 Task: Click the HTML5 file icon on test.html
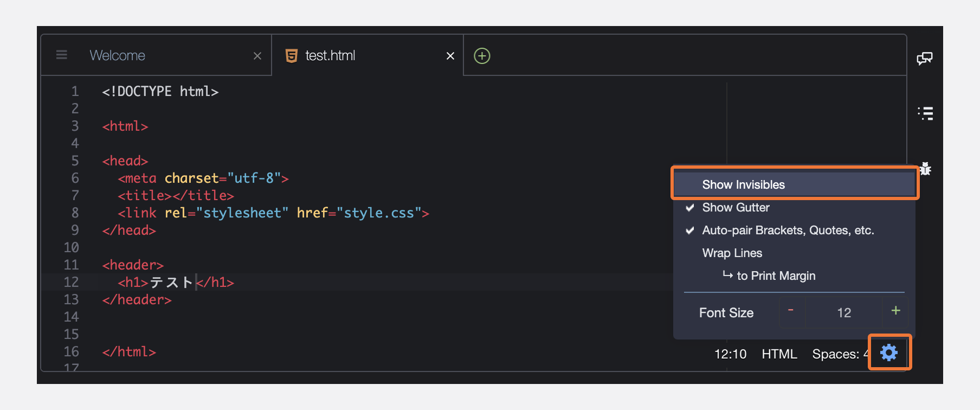292,56
